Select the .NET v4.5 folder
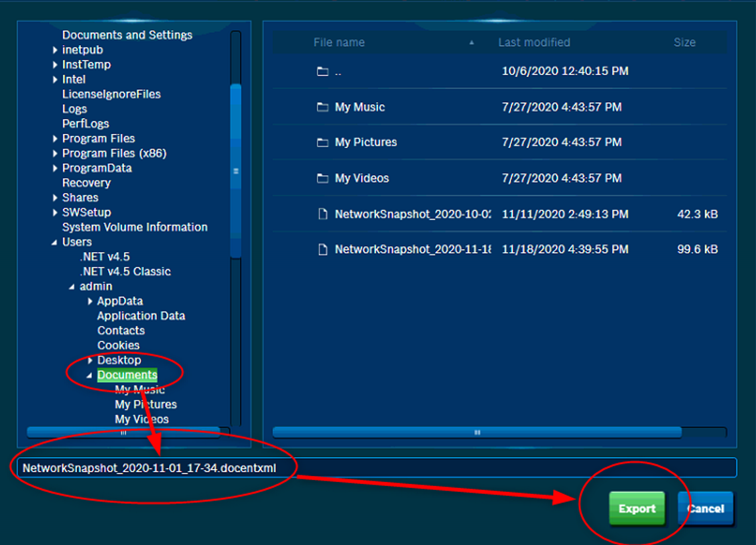Image resolution: width=756 pixels, height=545 pixels. pyautogui.click(x=104, y=257)
